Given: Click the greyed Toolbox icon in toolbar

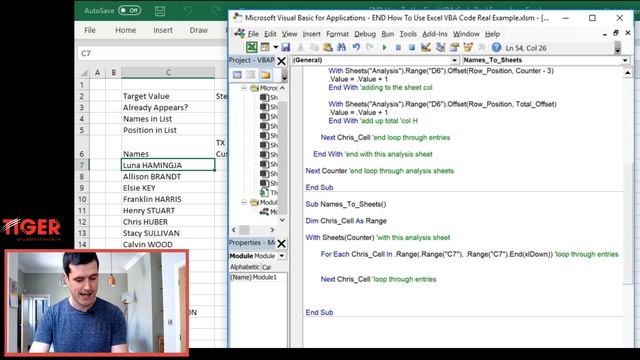Looking at the screenshot, I should [x=482, y=47].
